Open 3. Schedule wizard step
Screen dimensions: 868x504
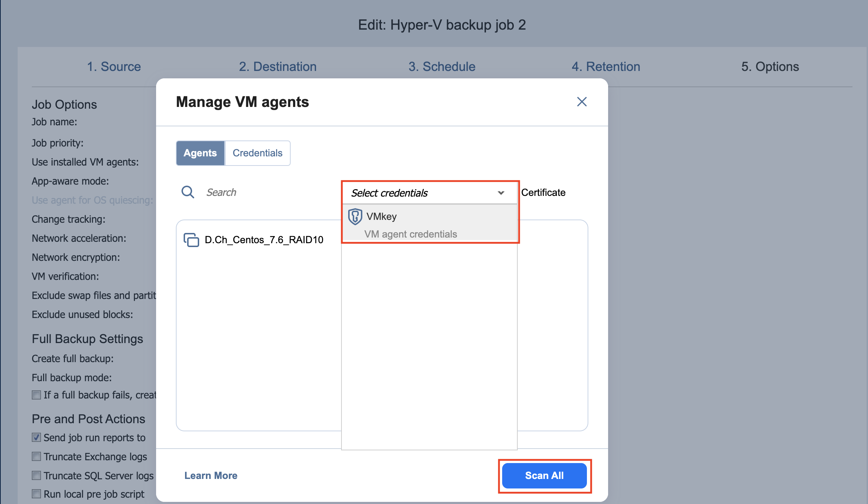click(x=442, y=66)
